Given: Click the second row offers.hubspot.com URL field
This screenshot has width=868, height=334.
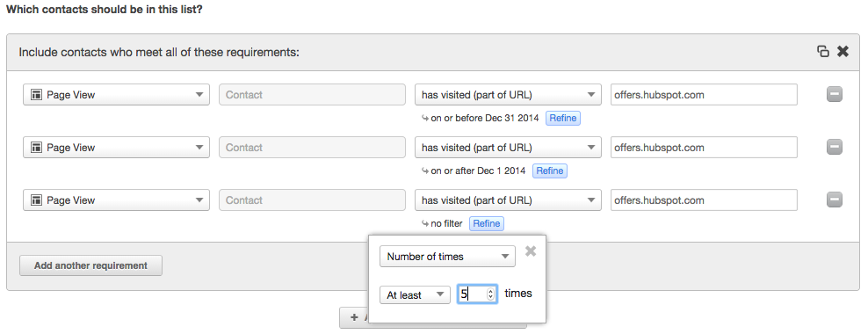Looking at the screenshot, I should (x=704, y=148).
